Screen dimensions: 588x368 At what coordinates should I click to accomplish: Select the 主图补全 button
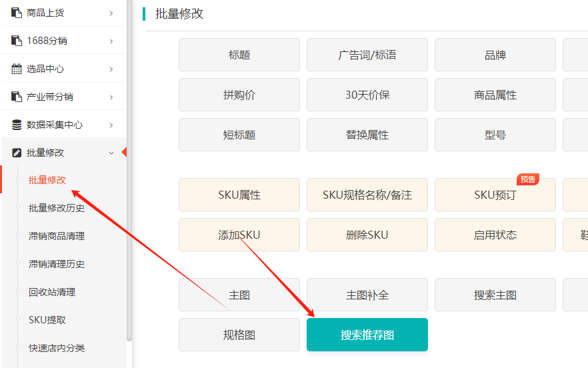[x=367, y=295]
